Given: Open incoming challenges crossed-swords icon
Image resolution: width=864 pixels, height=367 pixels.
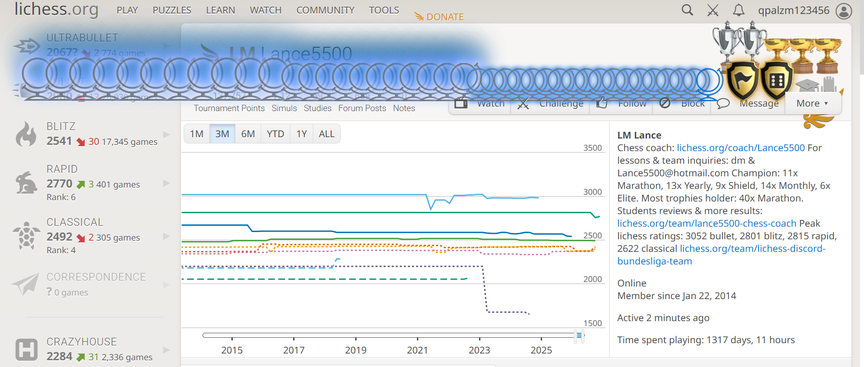Looking at the screenshot, I should point(713,10).
